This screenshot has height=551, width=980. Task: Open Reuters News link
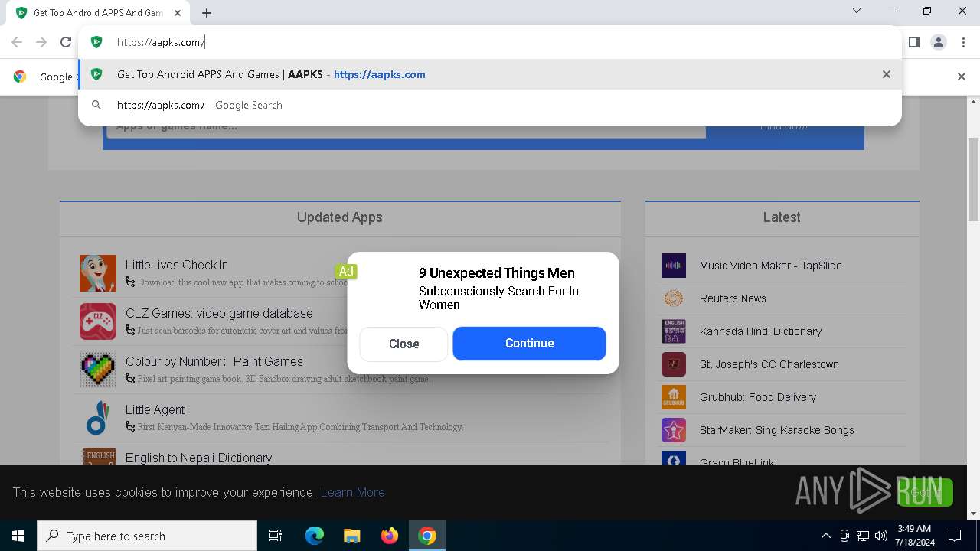(733, 298)
